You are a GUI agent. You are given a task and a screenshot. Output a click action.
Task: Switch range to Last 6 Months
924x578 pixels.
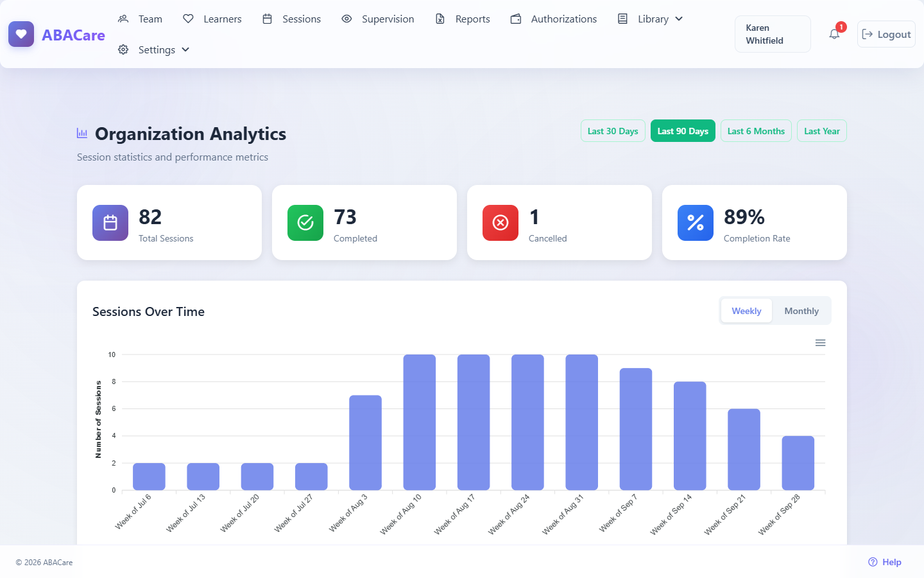pyautogui.click(x=756, y=131)
